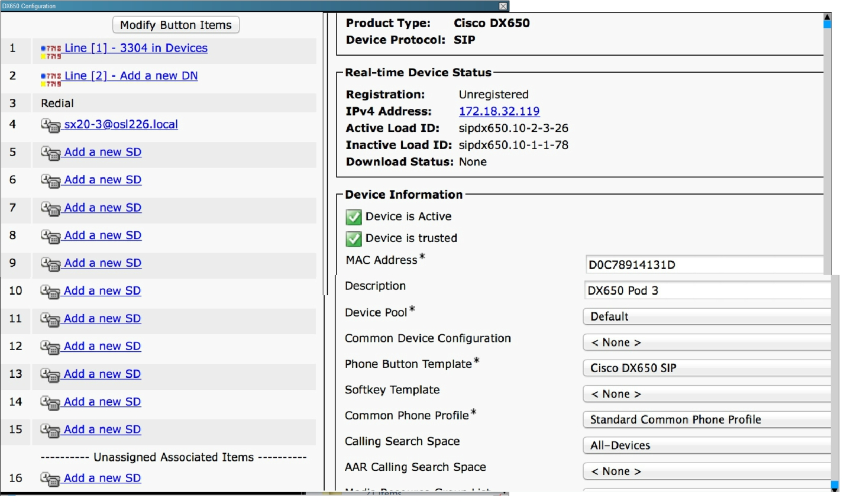Click Add a new SD in row 16
The width and height of the screenshot is (847, 504).
(102, 479)
